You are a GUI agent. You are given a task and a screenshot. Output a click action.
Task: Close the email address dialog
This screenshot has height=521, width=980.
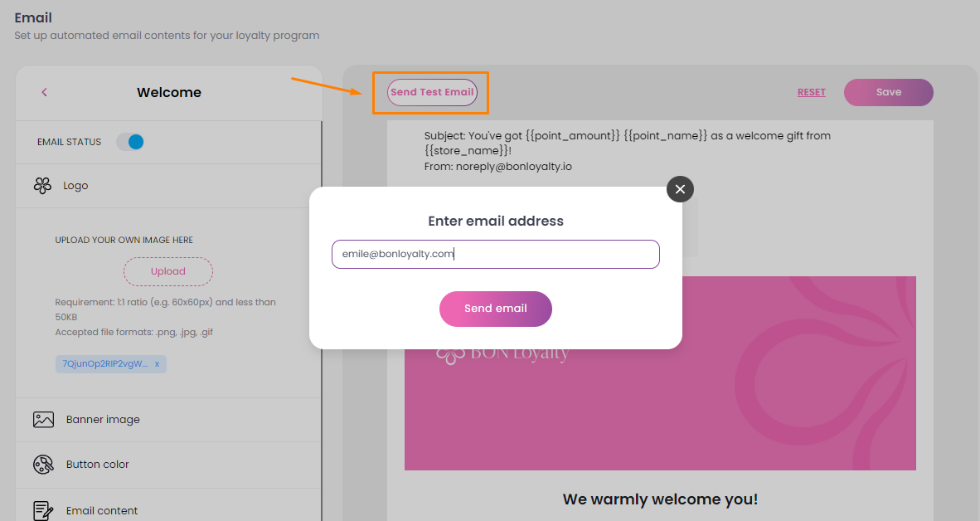pos(680,189)
